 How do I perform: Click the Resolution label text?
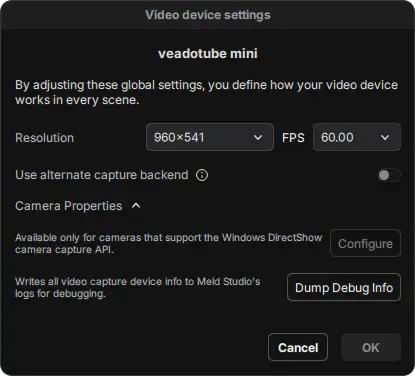pos(45,138)
